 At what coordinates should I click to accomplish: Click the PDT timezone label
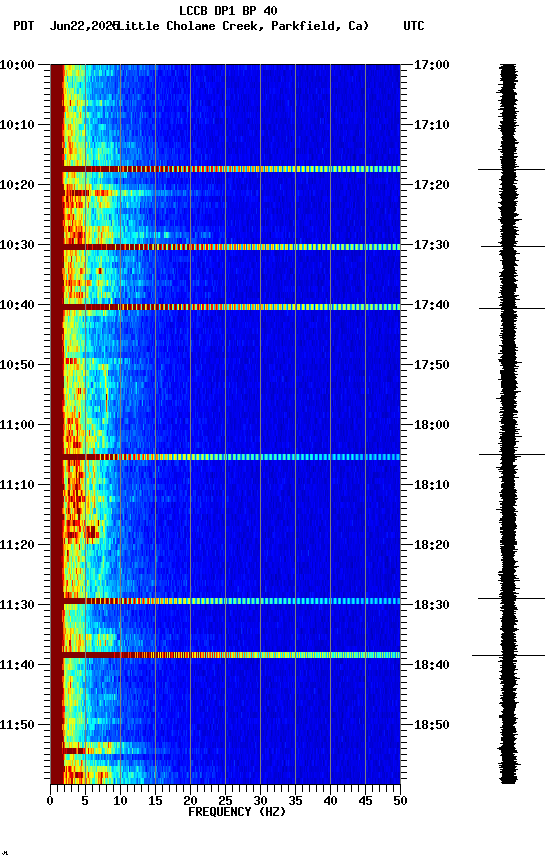[x=24, y=26]
